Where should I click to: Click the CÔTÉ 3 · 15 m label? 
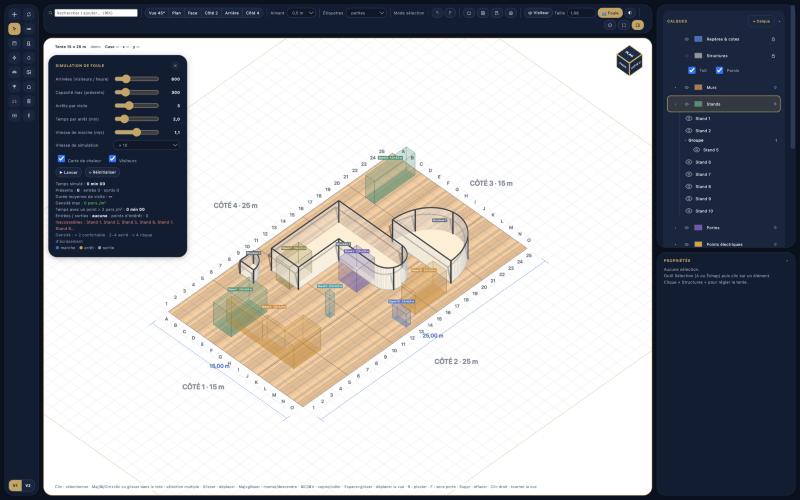[x=491, y=183]
